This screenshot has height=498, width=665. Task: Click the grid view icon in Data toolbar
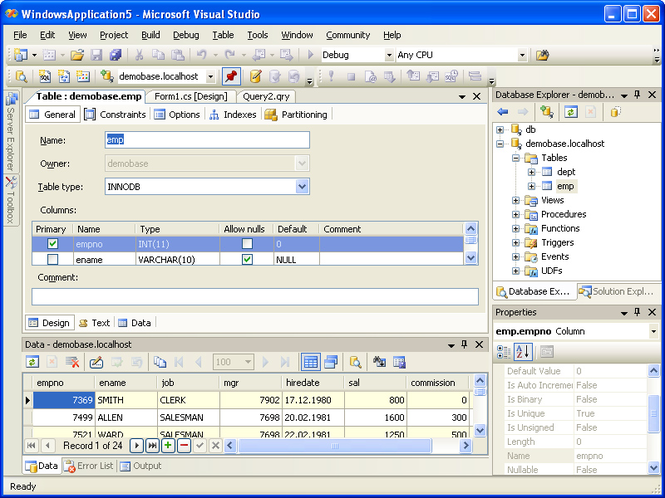click(310, 362)
